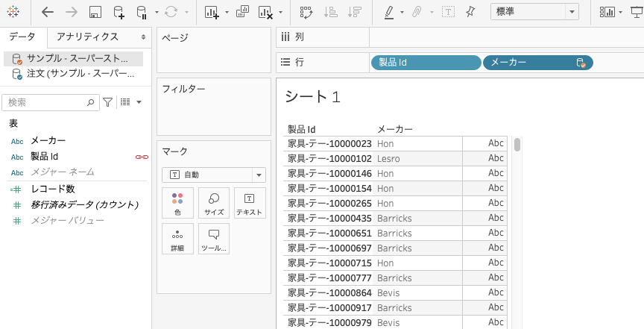
Task: Click the highlight pen icon
Action: [389, 13]
